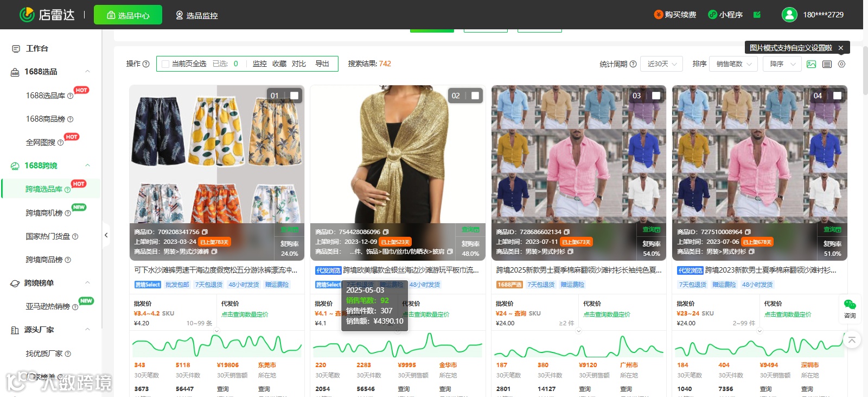Click the 店雷达 logo
The image size is (868, 397).
click(47, 15)
